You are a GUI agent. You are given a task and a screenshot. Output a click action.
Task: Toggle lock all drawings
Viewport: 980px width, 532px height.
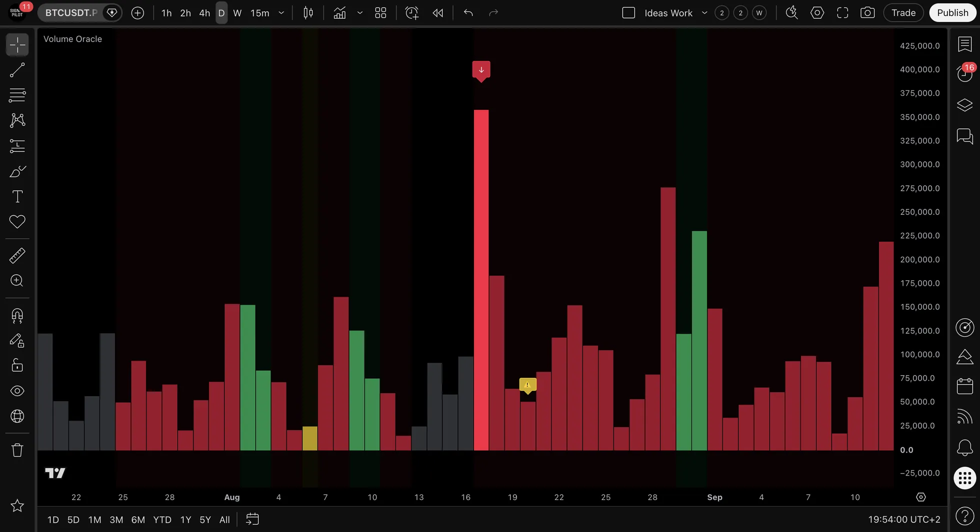(17, 366)
